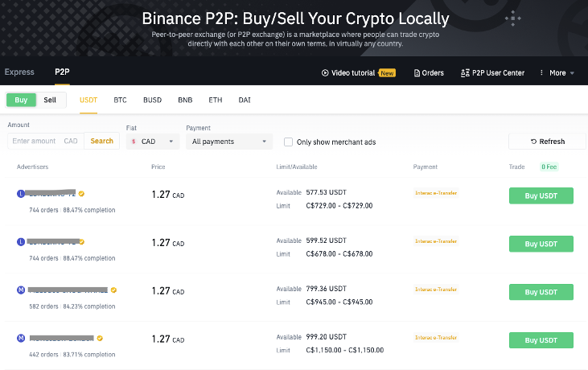This screenshot has width=588, height=370.
Task: Select the BTC crypto tab
Action: pyautogui.click(x=120, y=100)
